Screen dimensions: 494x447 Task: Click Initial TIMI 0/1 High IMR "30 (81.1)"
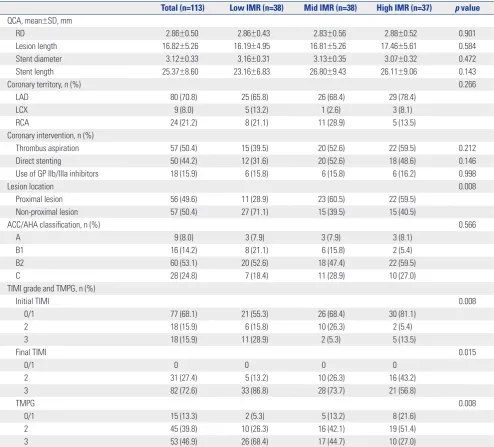(402, 314)
